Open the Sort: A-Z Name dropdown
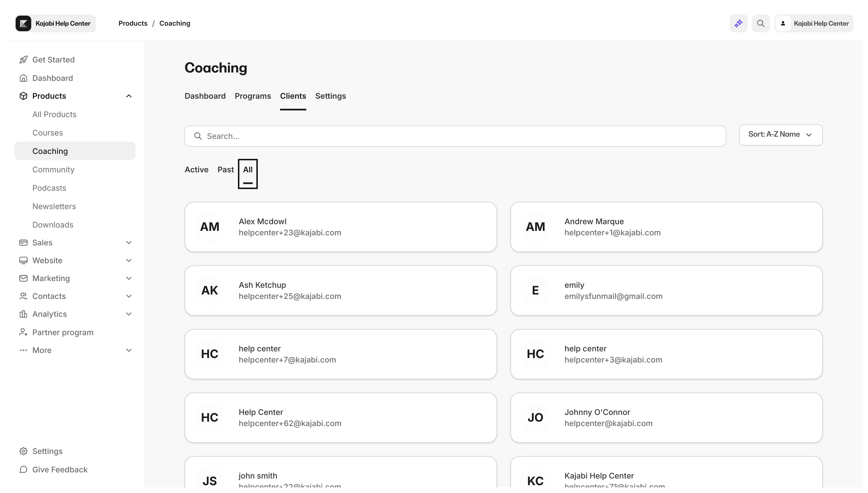Screen dimensions: 868x493 point(780,135)
